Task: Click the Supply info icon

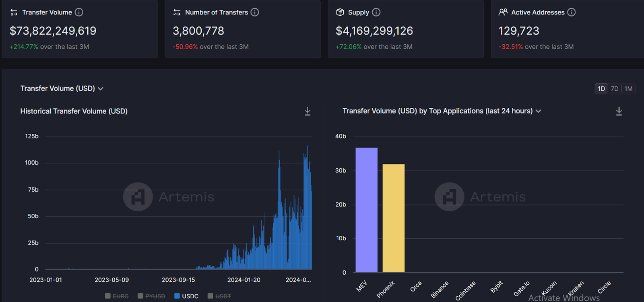Action: 376,12
